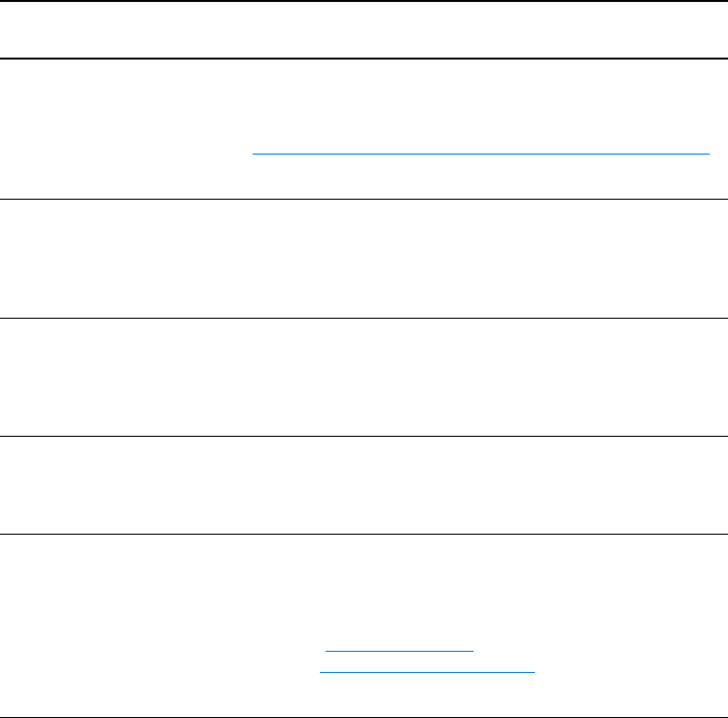Click the right cell of the header row

click(480, 31)
